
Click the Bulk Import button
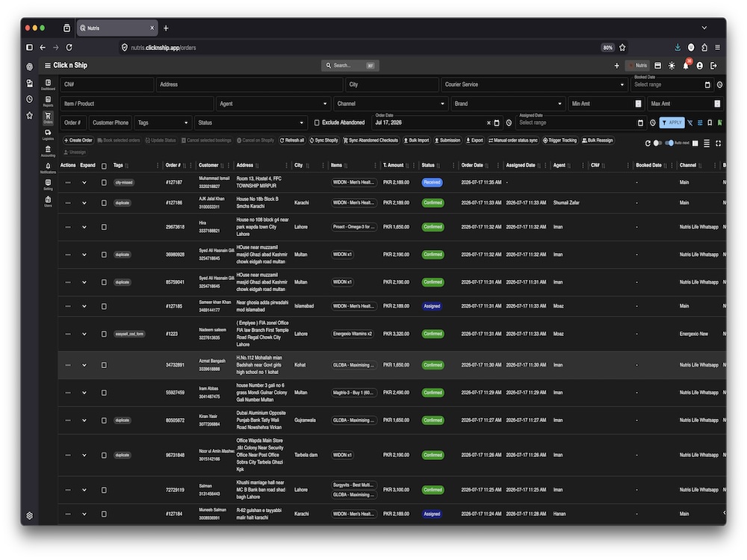[416, 140]
